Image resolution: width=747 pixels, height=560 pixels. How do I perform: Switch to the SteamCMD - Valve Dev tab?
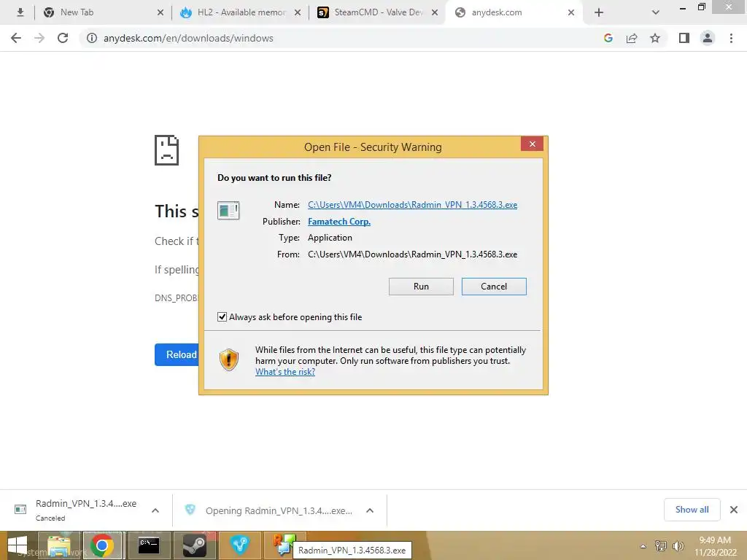[379, 12]
